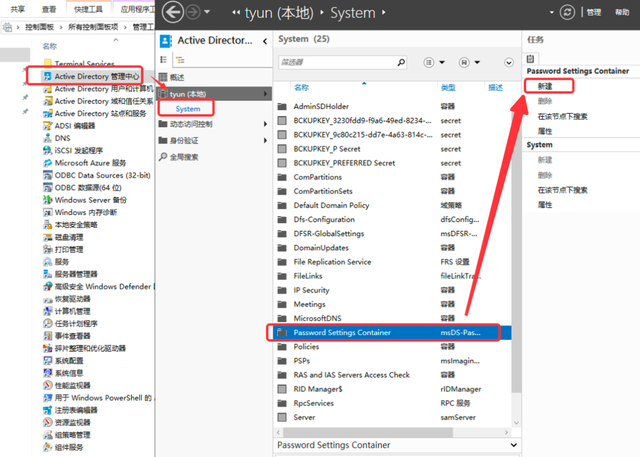Open 属性 under Password Settings Container tasks
Screen dimensions: 640x457
coord(545,131)
